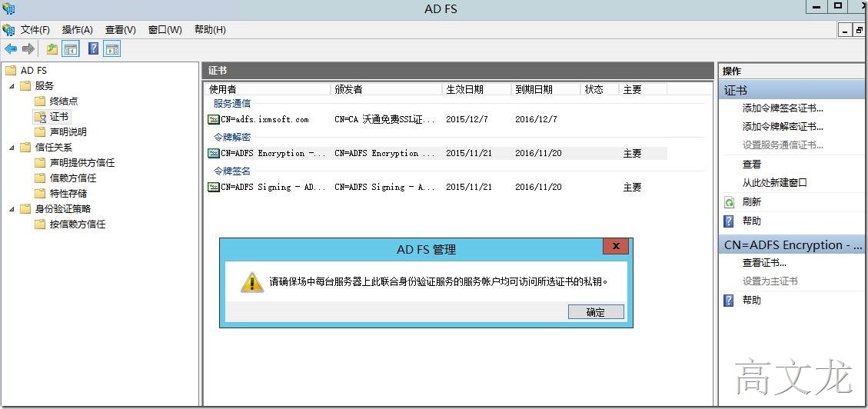Sort by 使用者 column header
The height and width of the screenshot is (409, 868).
[x=268, y=89]
